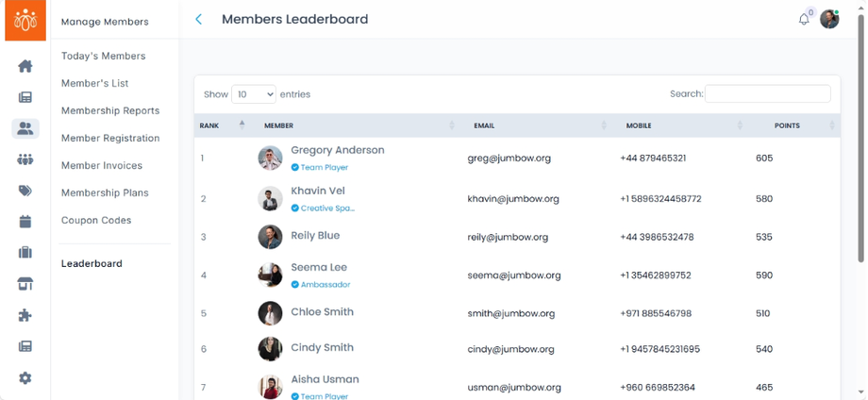Click the puzzle piece integrations icon
Viewport: 868px width, 400px height.
pyautogui.click(x=25, y=315)
